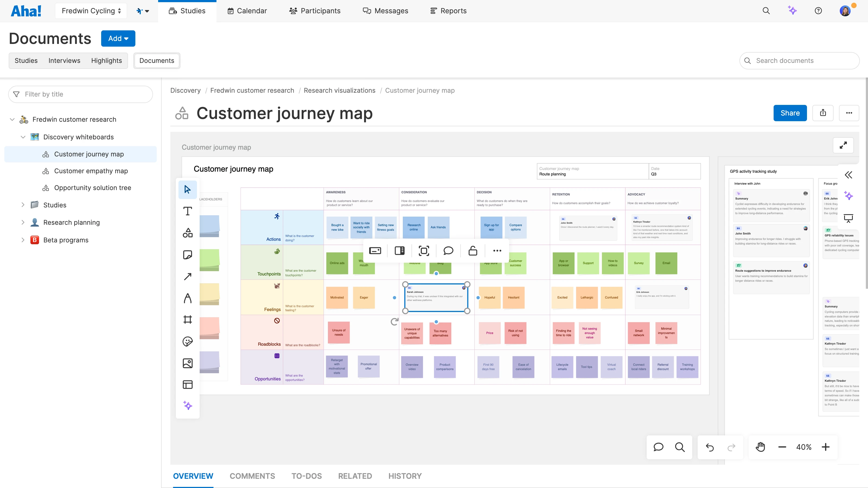Choose the Frame tool in the toolbar
This screenshot has height=488, width=868.
(187, 319)
